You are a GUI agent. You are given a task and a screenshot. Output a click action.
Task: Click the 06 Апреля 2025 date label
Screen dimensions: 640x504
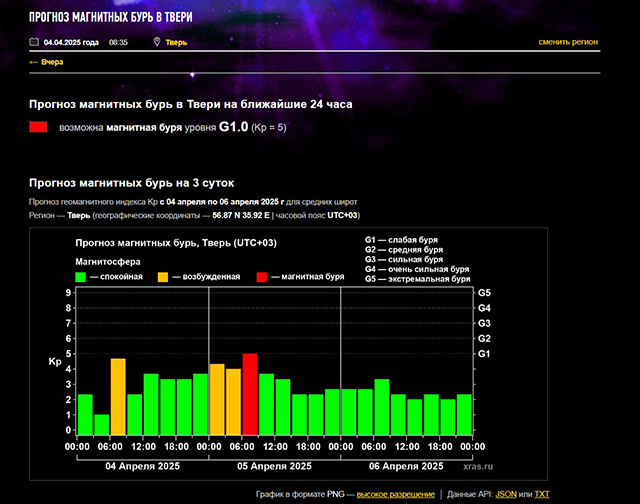point(406,466)
